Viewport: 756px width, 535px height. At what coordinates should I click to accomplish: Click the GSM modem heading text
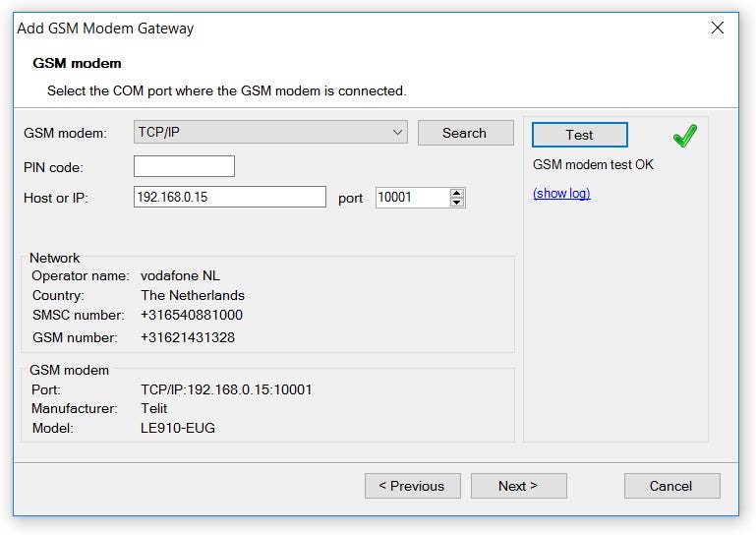pos(77,63)
